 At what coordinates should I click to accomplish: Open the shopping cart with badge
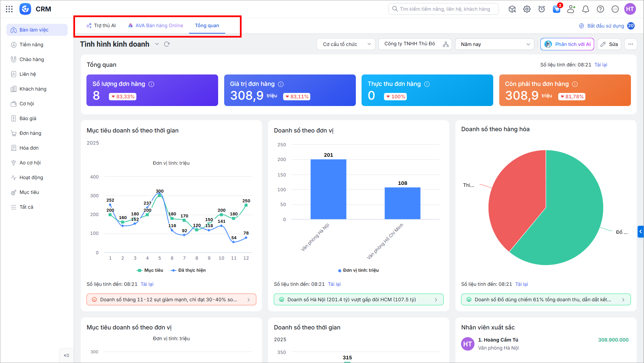(556, 9)
